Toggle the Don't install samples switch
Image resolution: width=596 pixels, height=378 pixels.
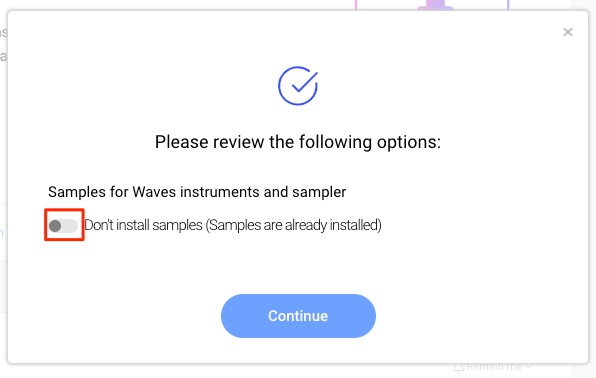tap(63, 226)
